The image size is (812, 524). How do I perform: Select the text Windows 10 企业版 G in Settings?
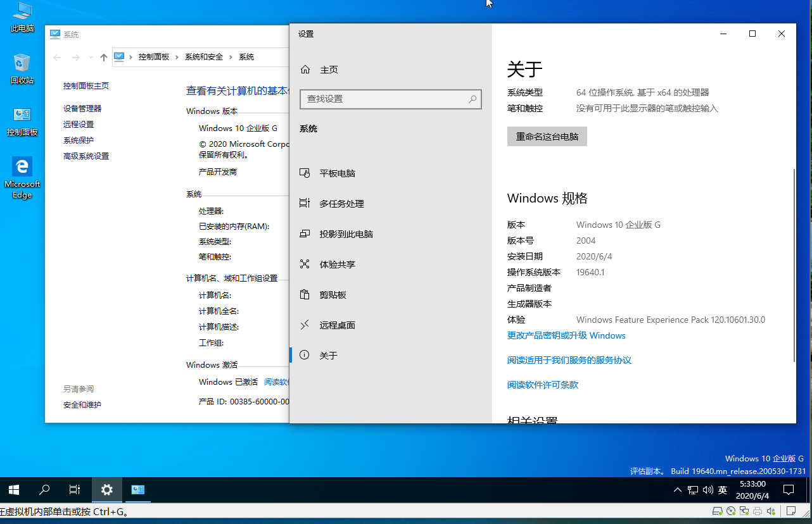618,225
